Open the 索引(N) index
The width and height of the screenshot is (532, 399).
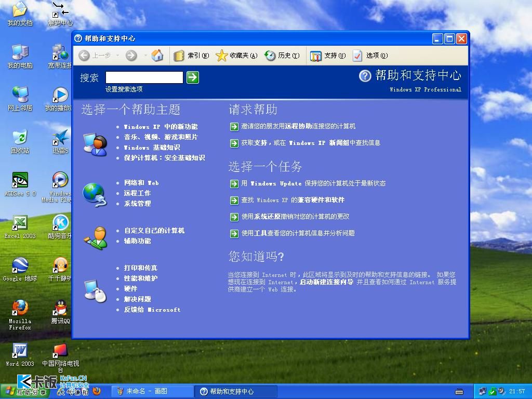tap(191, 55)
